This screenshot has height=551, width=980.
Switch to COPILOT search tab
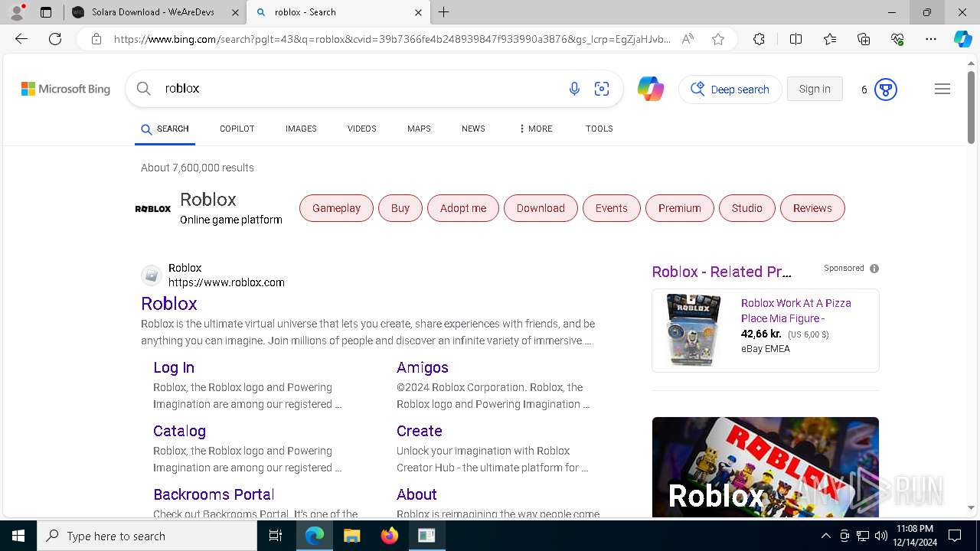[237, 129]
